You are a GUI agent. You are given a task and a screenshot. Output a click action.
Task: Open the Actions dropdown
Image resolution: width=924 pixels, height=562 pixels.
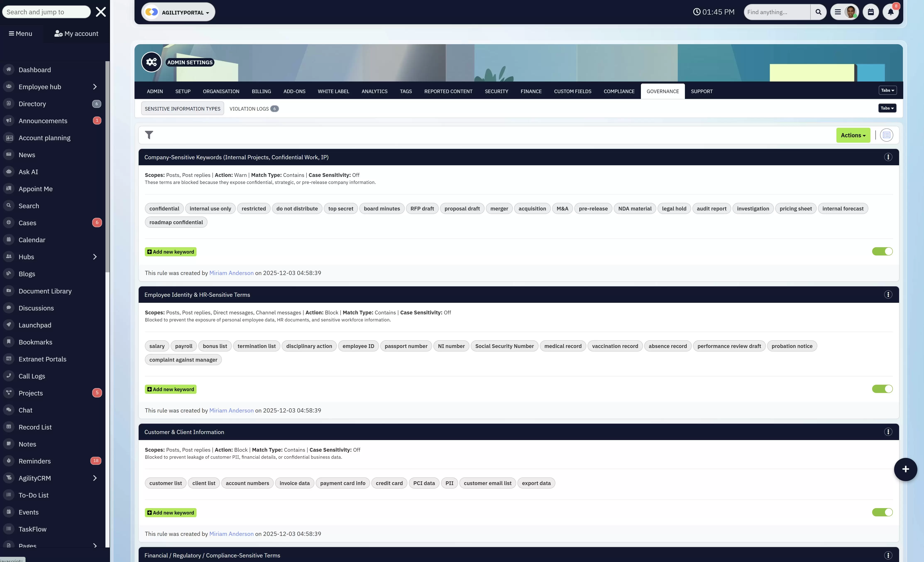tap(853, 135)
